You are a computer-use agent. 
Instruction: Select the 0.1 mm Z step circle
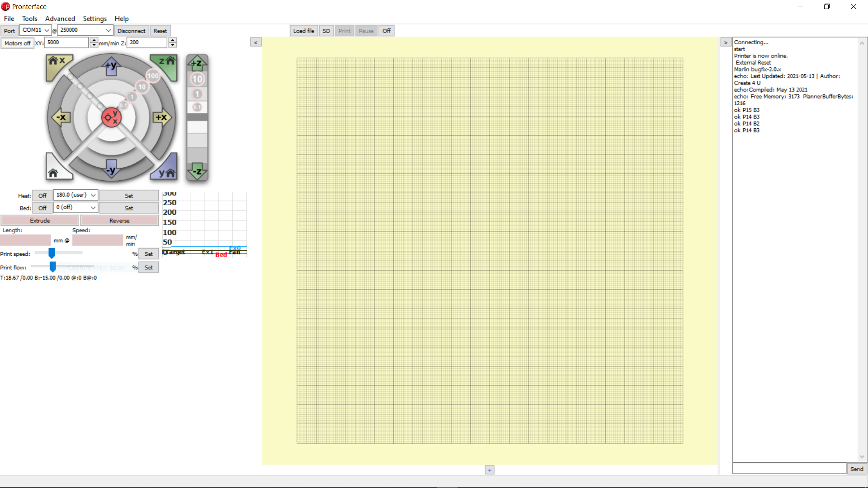[x=197, y=107]
